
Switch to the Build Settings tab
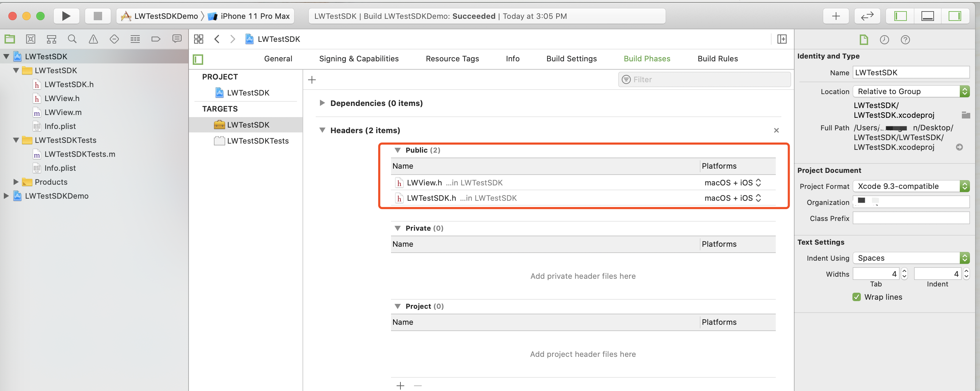(572, 59)
